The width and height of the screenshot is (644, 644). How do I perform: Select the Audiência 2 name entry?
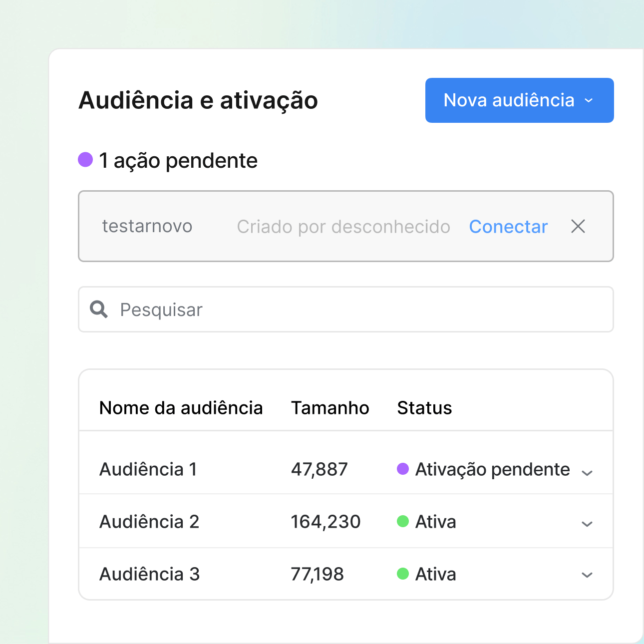(149, 522)
